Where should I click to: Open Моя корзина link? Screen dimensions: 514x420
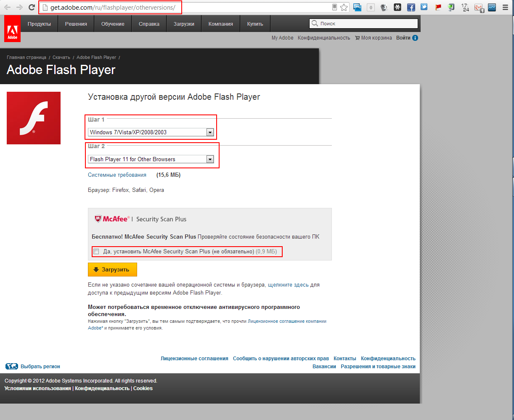[x=376, y=38]
